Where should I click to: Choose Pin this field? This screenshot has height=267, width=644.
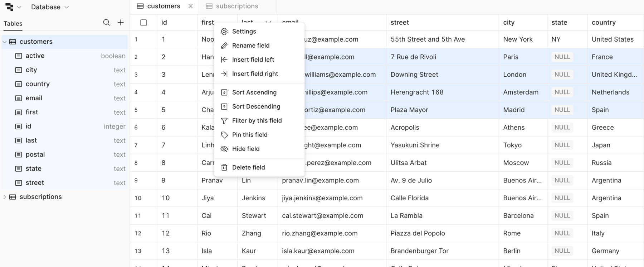(259, 135)
